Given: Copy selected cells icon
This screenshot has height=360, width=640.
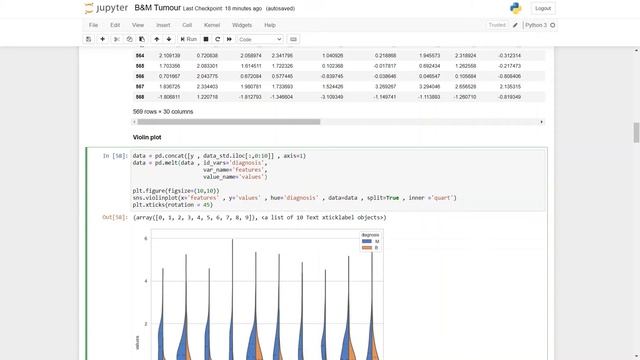Looking at the screenshot, I should point(129,39).
